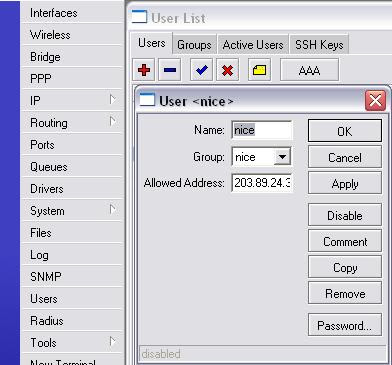This screenshot has width=392, height=365.
Task: Open Log in sidebar menu
Action: point(72,254)
